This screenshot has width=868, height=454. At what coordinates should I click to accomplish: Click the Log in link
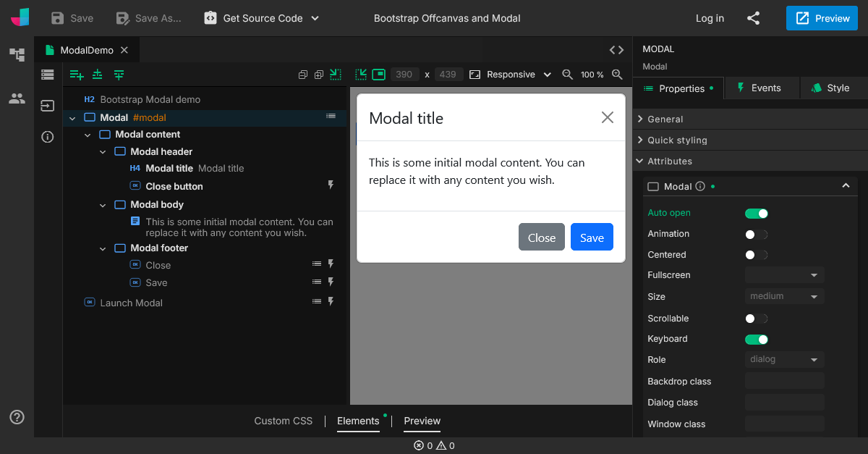pos(710,18)
